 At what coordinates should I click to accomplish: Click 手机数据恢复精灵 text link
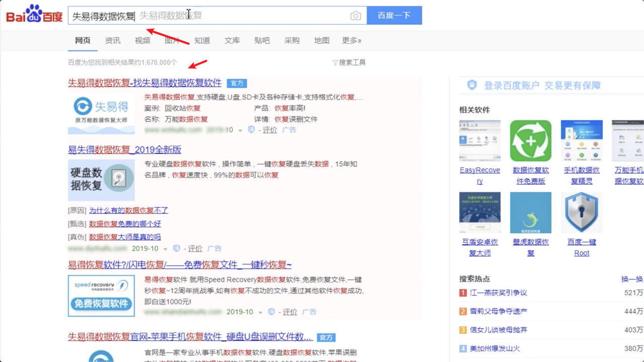582,175
